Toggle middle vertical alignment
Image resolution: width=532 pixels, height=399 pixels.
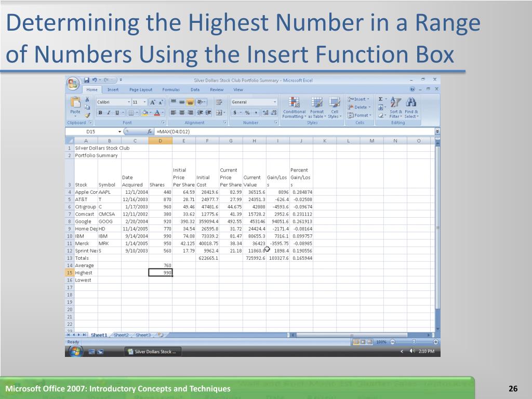[x=182, y=102]
